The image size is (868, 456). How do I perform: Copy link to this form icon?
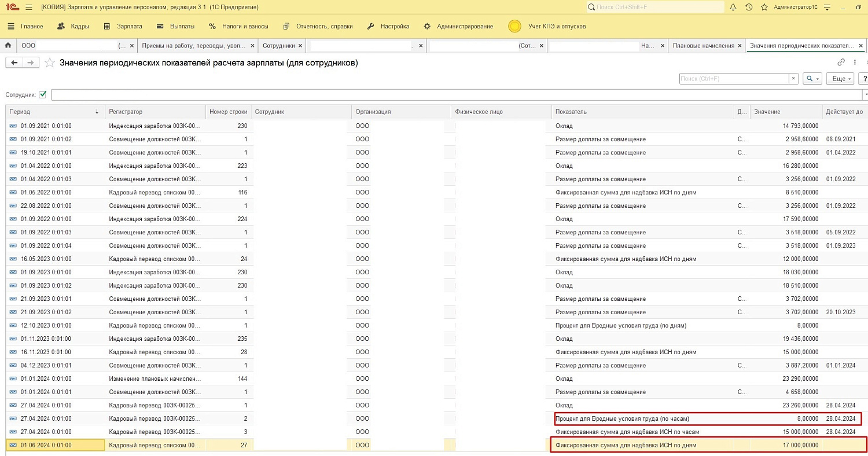coord(841,62)
